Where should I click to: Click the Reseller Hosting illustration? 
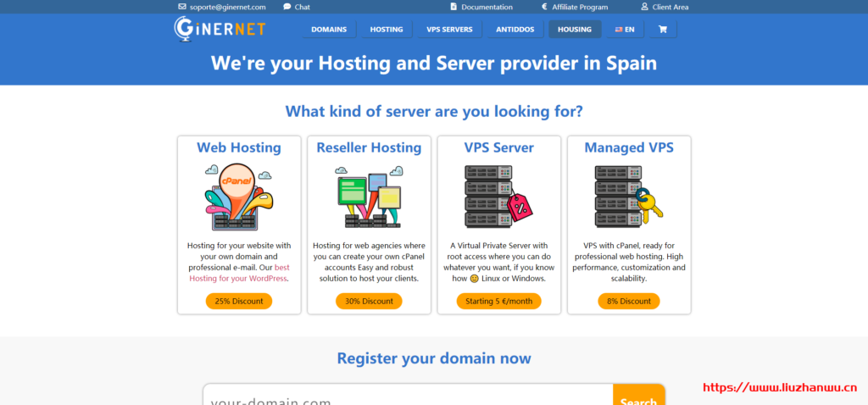(369, 197)
